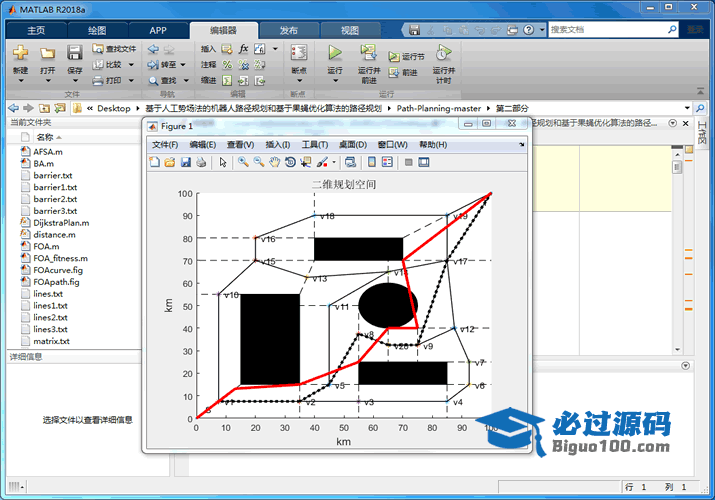Switch to the APP tab

click(158, 31)
